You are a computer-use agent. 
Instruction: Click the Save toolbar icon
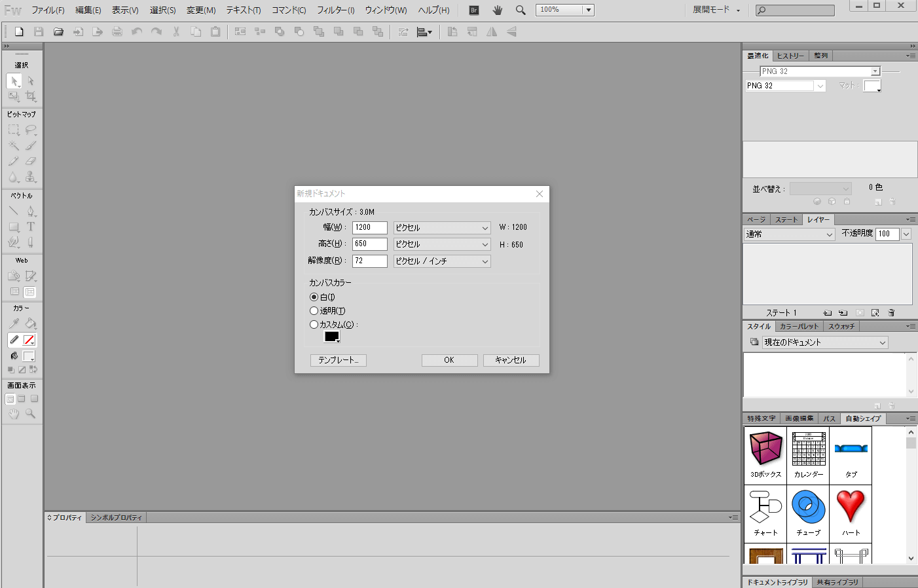pos(39,31)
